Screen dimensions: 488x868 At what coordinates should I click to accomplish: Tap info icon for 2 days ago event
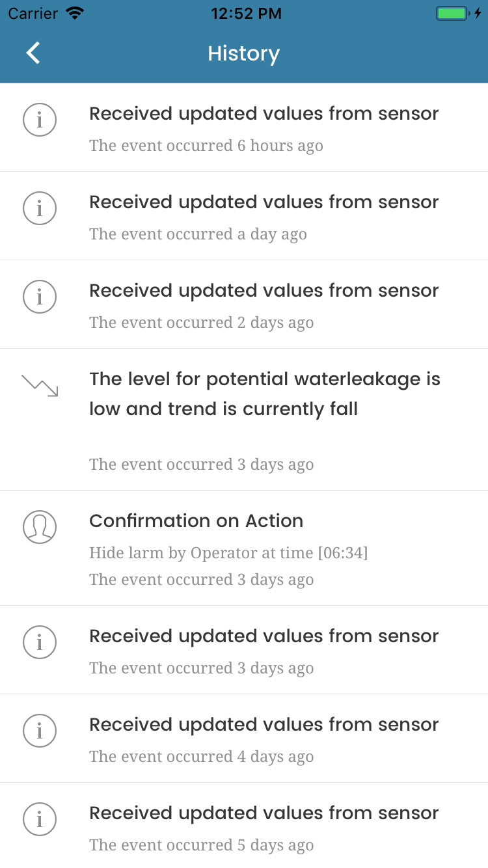pos(40,297)
